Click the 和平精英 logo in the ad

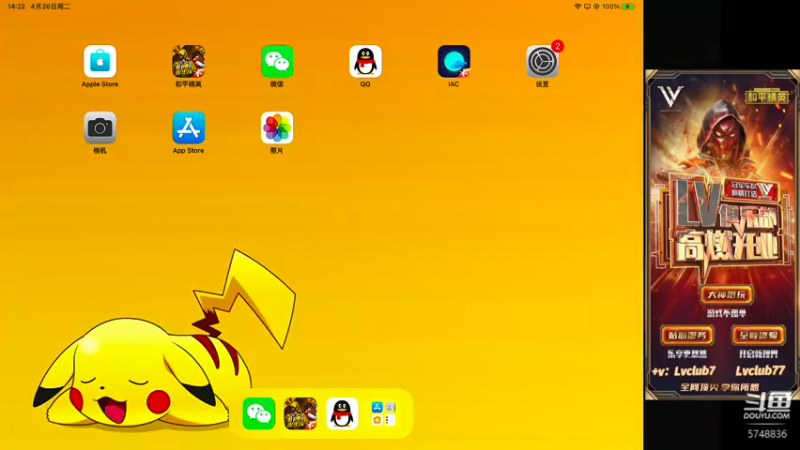767,96
